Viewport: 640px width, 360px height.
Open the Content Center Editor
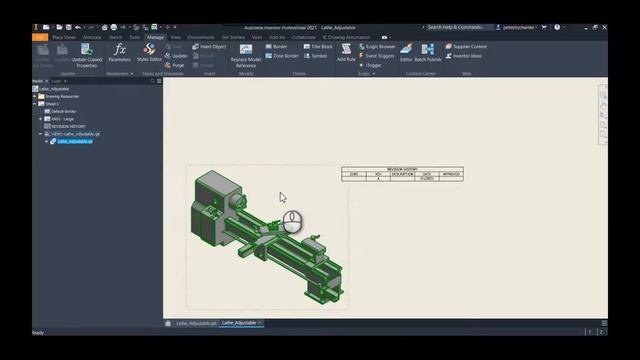406,53
